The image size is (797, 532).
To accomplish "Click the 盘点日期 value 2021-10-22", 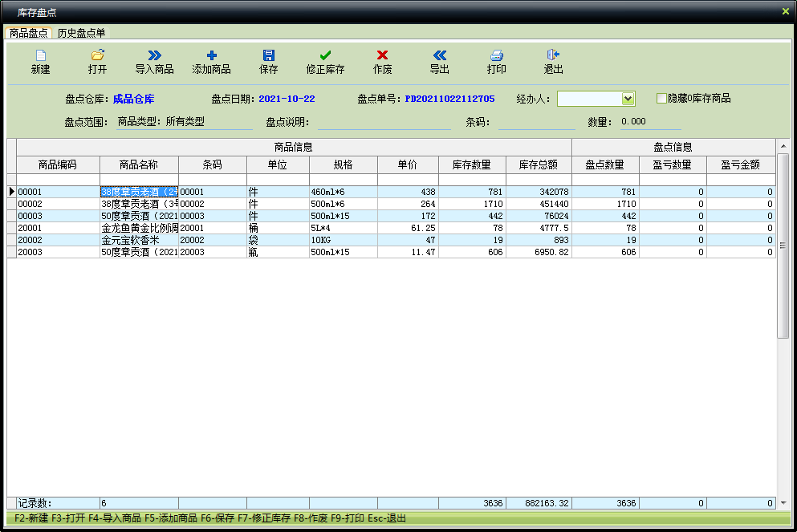I will (x=287, y=99).
